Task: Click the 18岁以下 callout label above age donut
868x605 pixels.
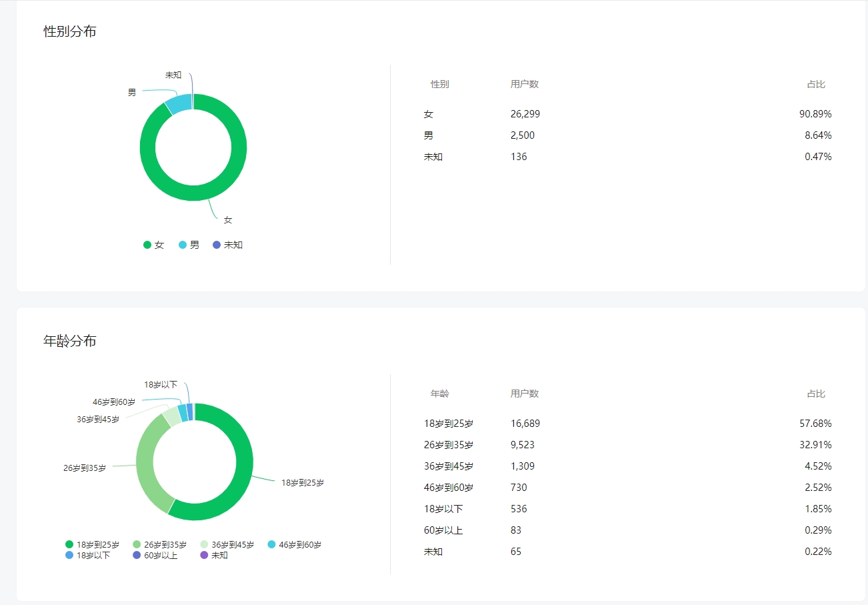Action: (x=161, y=384)
